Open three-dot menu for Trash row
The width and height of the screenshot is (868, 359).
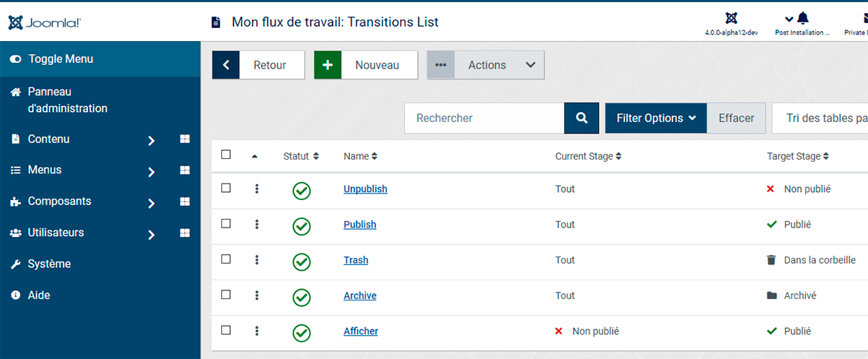(257, 260)
